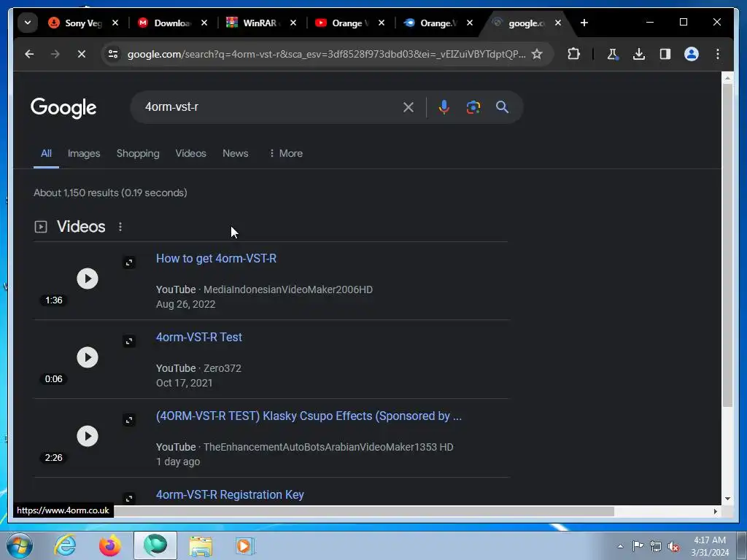Image resolution: width=747 pixels, height=560 pixels.
Task: Select the All results tab
Action: 46,153
